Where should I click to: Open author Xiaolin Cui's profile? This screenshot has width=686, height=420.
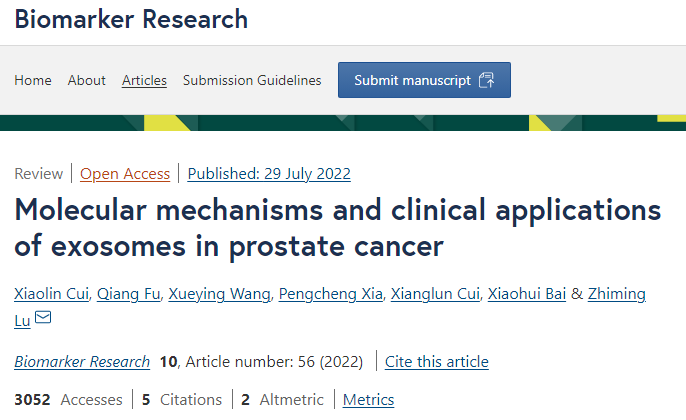click(x=52, y=294)
